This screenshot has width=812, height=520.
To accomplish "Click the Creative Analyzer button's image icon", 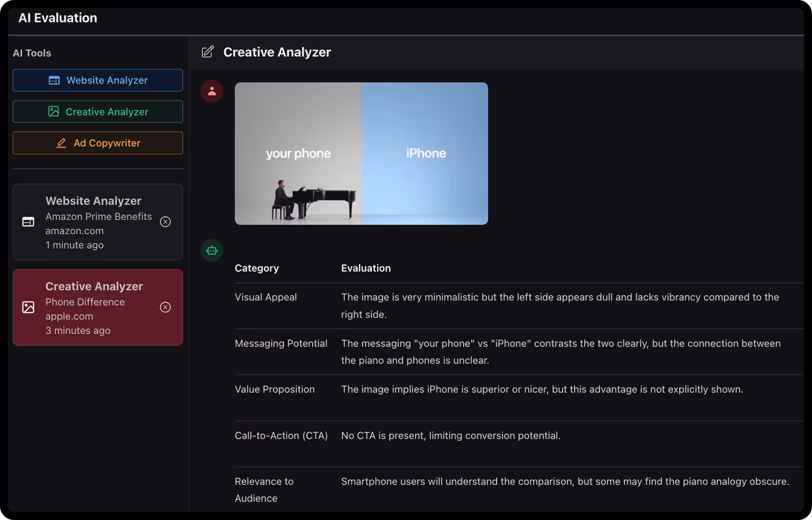I will point(53,111).
